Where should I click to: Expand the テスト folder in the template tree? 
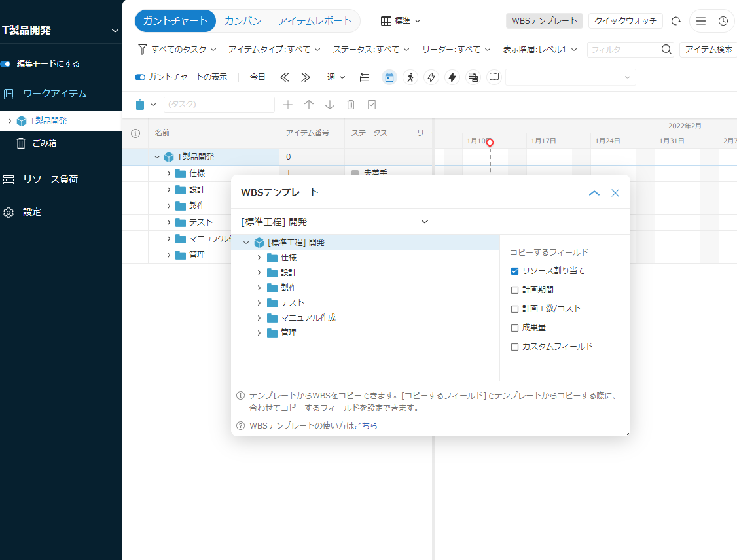point(259,302)
